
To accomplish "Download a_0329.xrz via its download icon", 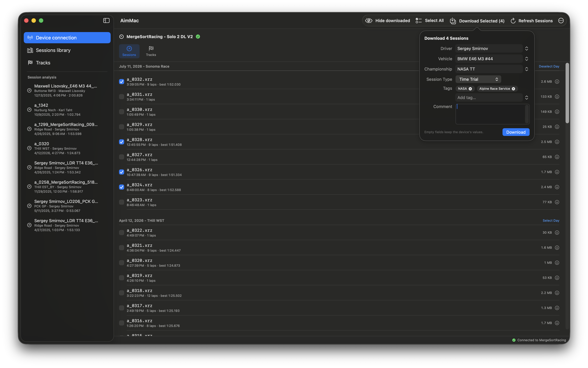I will (557, 127).
